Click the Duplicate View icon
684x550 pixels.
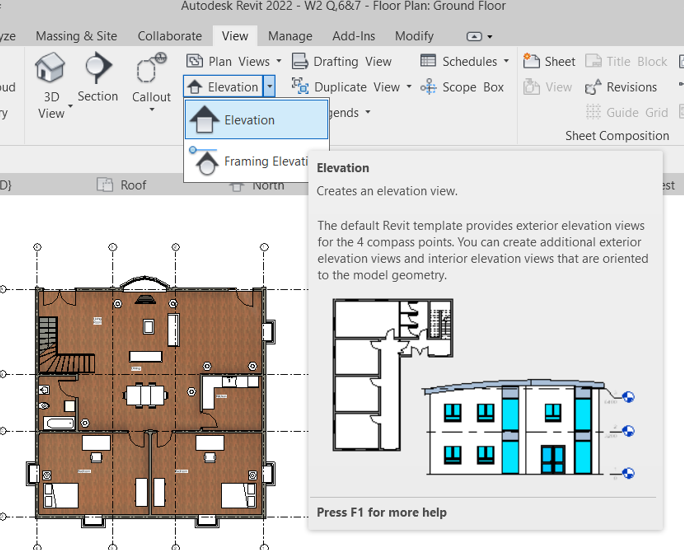(x=300, y=86)
